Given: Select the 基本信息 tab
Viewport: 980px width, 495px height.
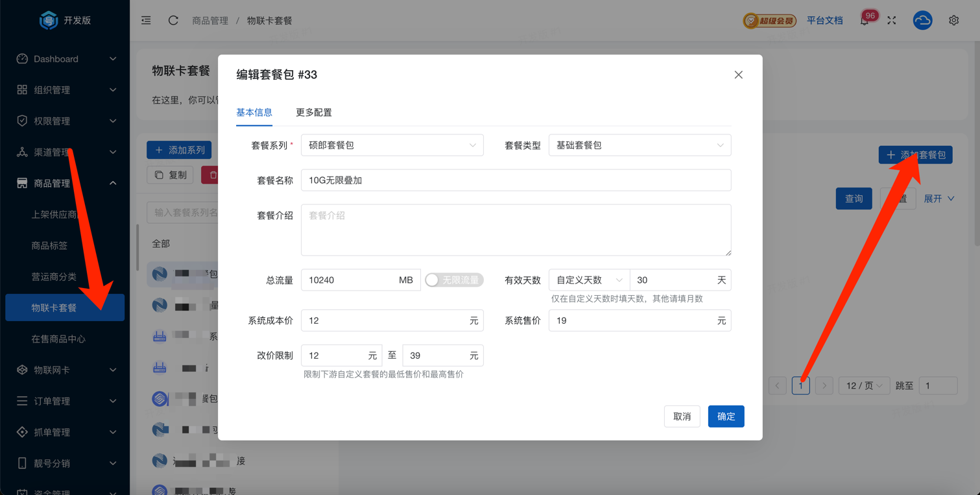Looking at the screenshot, I should [254, 113].
